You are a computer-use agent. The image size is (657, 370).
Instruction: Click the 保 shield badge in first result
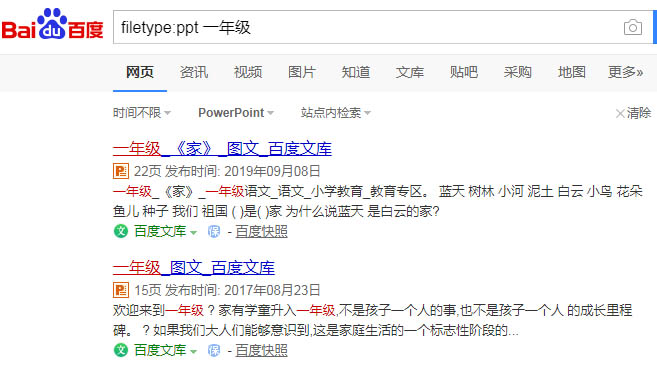coord(214,231)
